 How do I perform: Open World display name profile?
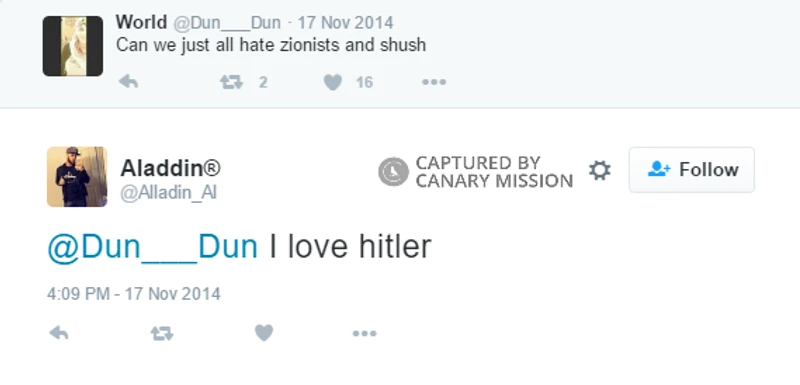(x=141, y=22)
